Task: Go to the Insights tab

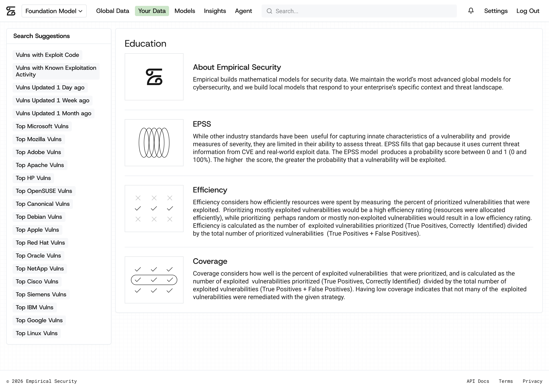Action: click(x=215, y=11)
